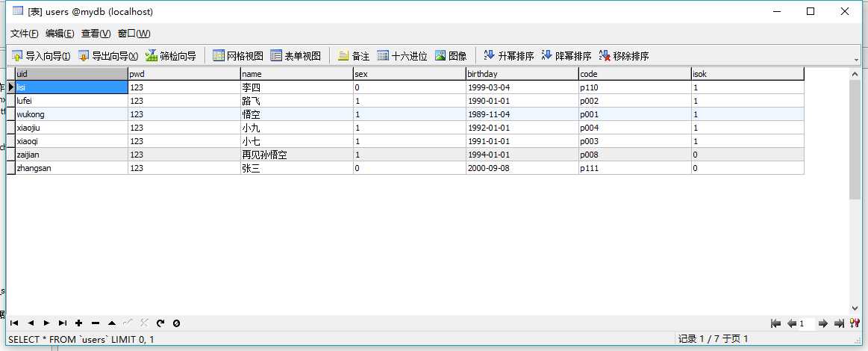Go to next record triangle icon
The image size is (868, 351).
(46, 323)
